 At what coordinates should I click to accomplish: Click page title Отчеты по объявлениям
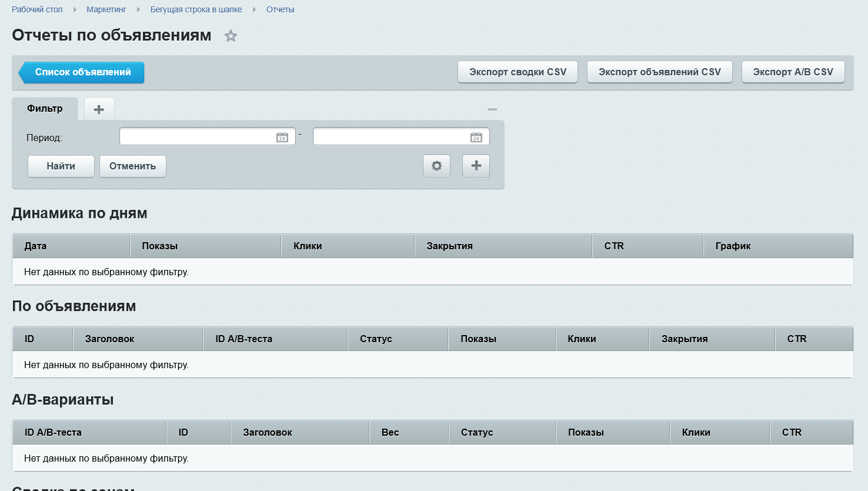tap(112, 35)
